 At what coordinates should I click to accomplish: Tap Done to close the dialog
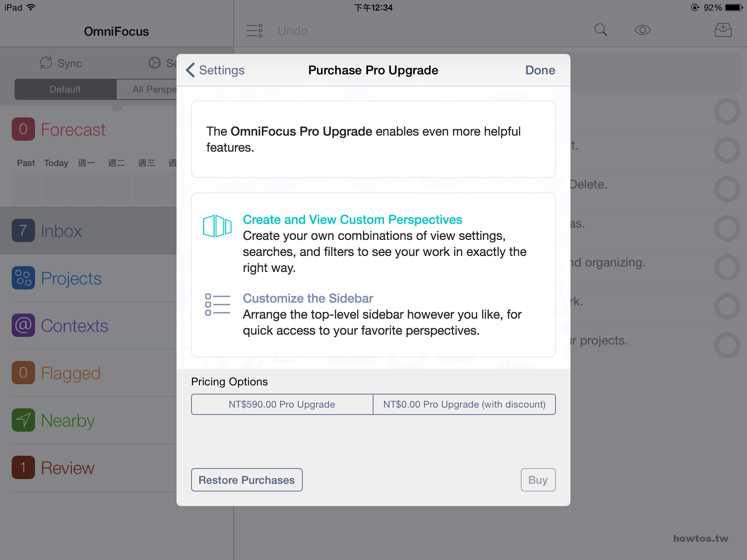(x=540, y=70)
